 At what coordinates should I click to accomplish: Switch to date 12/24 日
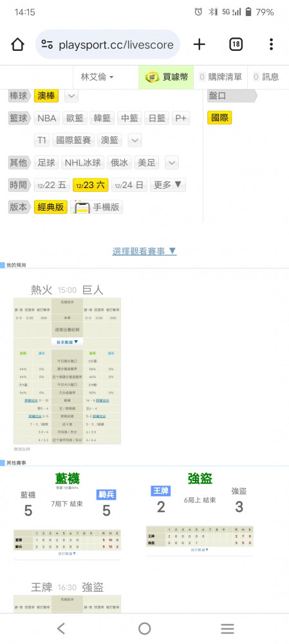[129, 185]
